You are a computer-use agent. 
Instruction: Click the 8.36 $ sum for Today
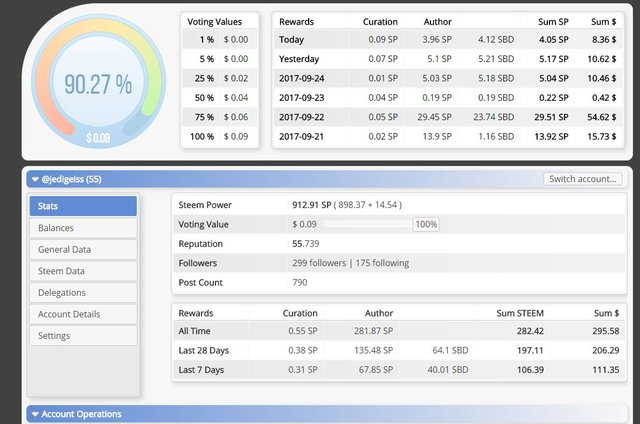click(x=604, y=40)
